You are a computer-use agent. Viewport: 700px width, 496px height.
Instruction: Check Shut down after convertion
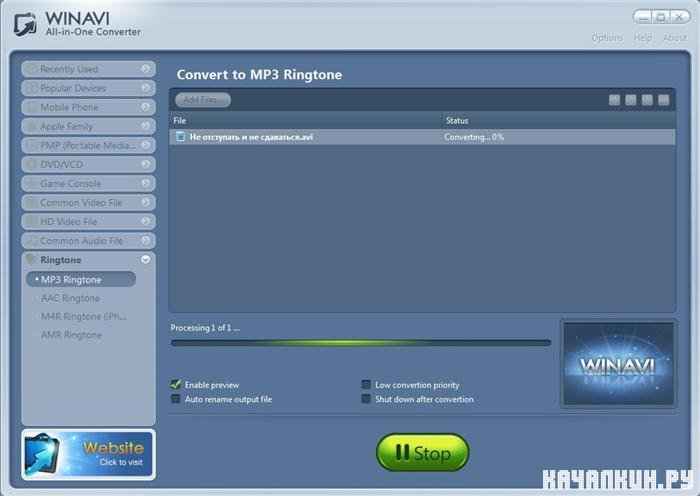[366, 399]
